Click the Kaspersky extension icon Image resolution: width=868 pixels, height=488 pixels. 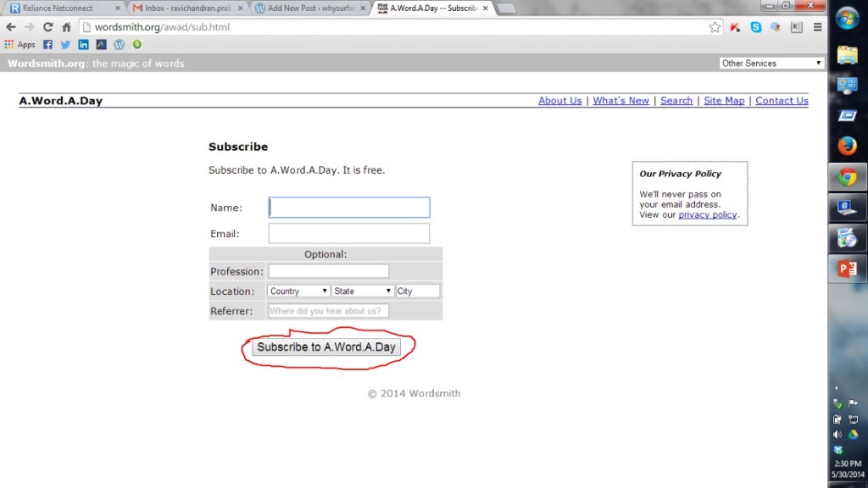click(736, 27)
